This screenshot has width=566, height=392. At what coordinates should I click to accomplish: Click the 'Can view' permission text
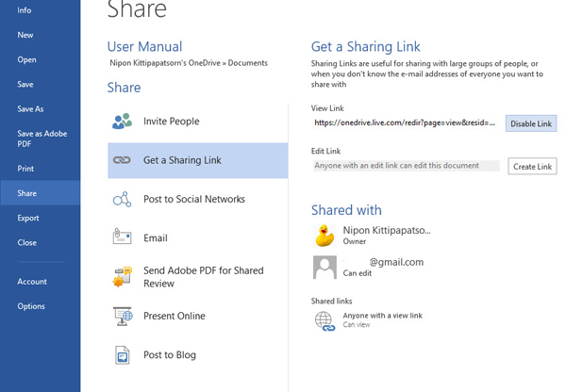tap(357, 324)
